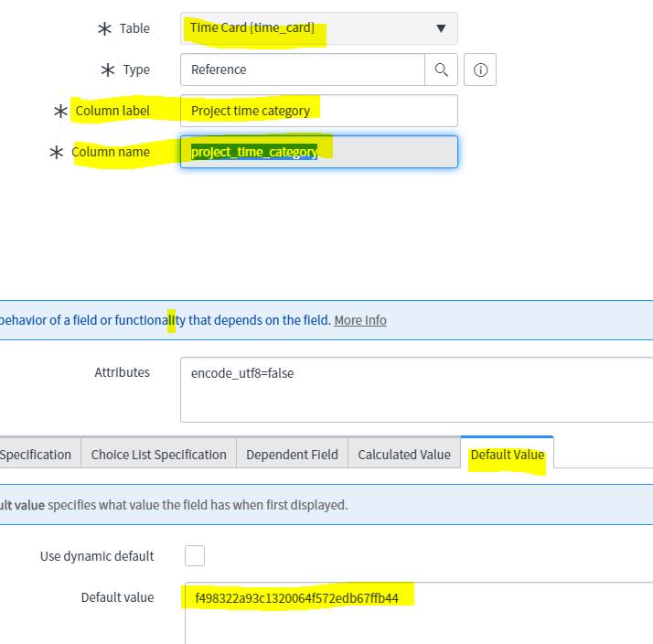Click the Attributes text area

(416, 390)
